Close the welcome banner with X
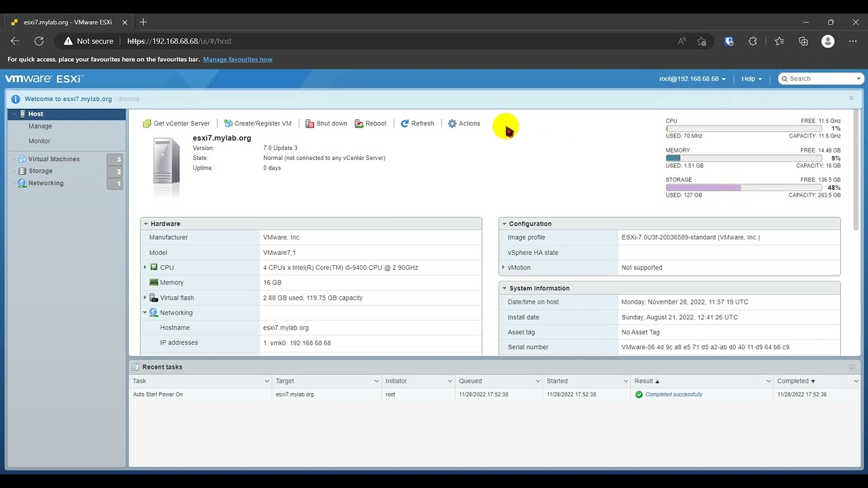Image resolution: width=868 pixels, height=488 pixels. coord(852,98)
